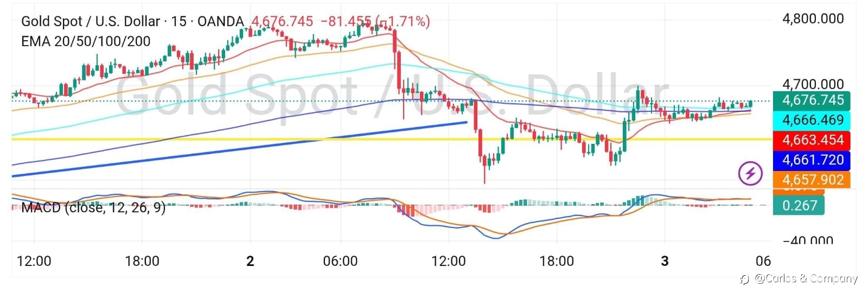
Task: Click the −40.000 MACD scale label
Action: (808, 240)
